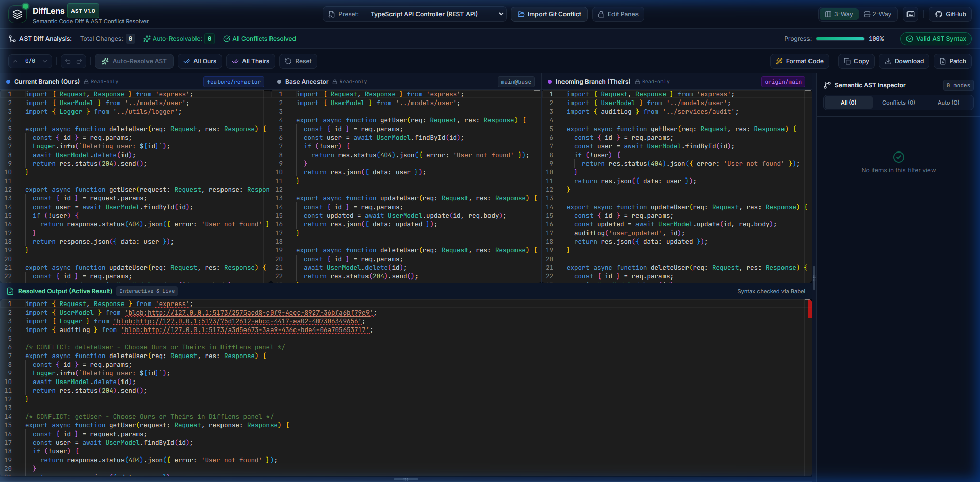The image size is (980, 482).
Task: Select the Conflicts (0) inspector tab
Action: pos(898,103)
